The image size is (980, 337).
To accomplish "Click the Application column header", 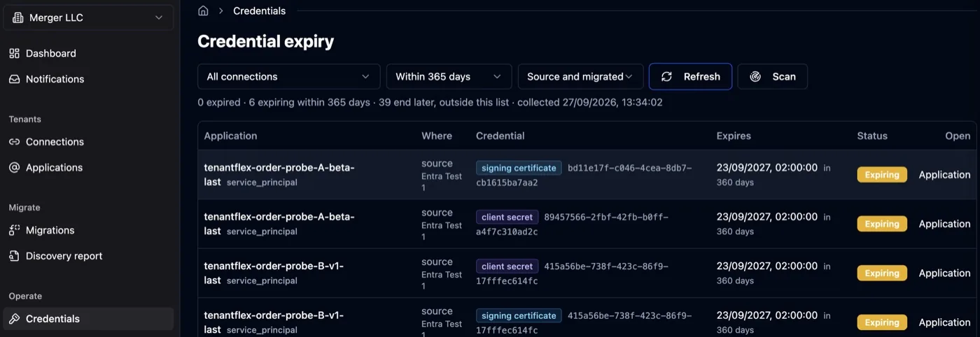I will tap(231, 136).
